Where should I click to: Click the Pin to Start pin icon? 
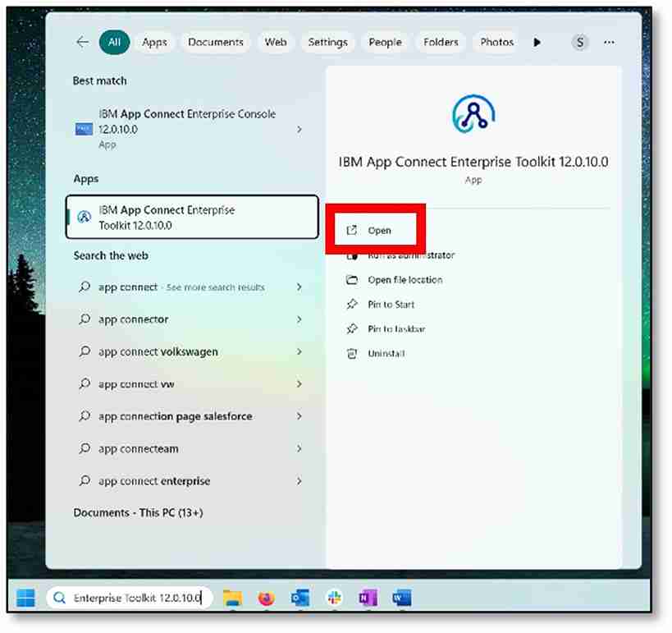pos(352,305)
